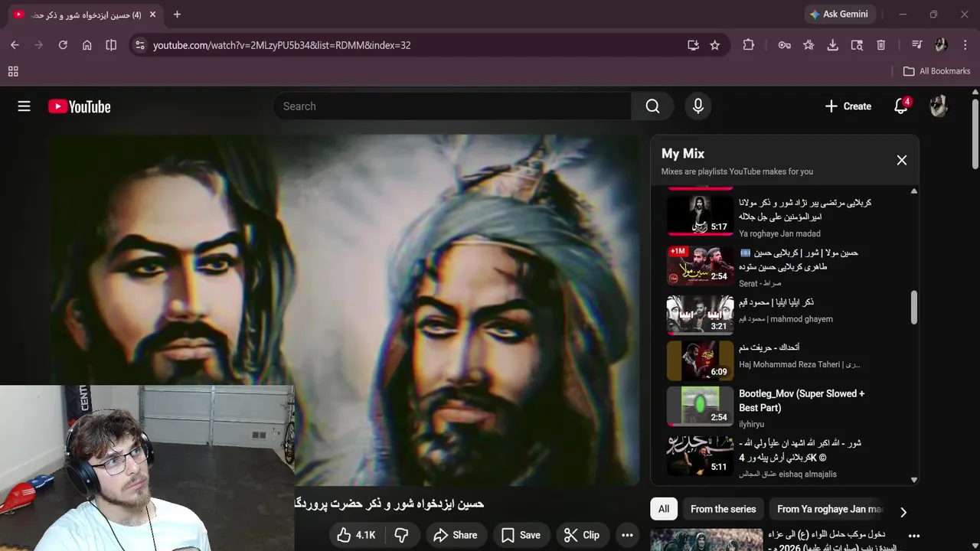Screen dimensions: 980x551
Task: Reload the YouTube page
Action: click(x=63, y=45)
